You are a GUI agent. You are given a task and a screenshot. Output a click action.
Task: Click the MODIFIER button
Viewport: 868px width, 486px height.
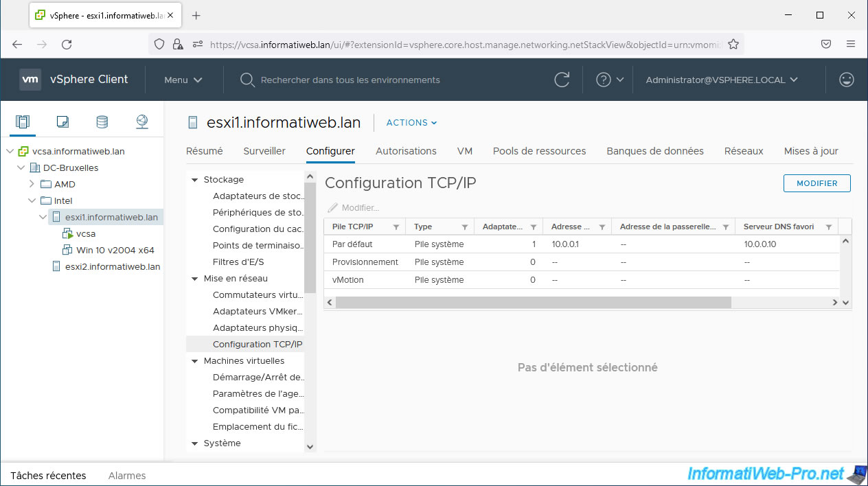pos(817,183)
